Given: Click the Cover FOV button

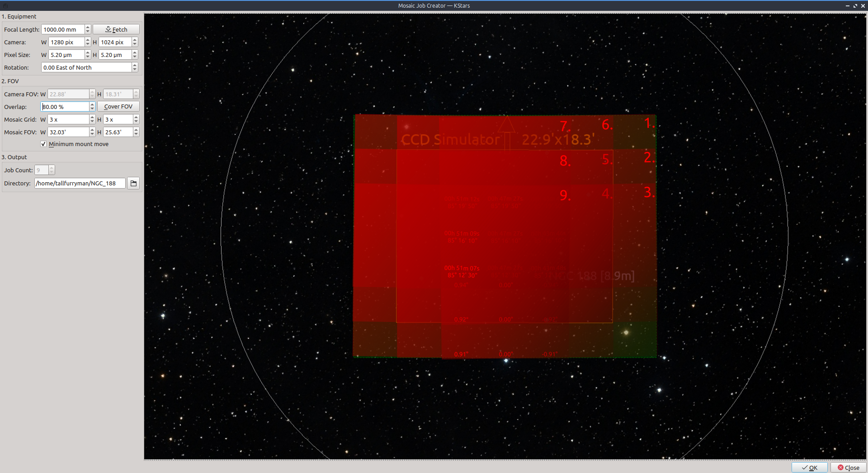Looking at the screenshot, I should 118,107.
